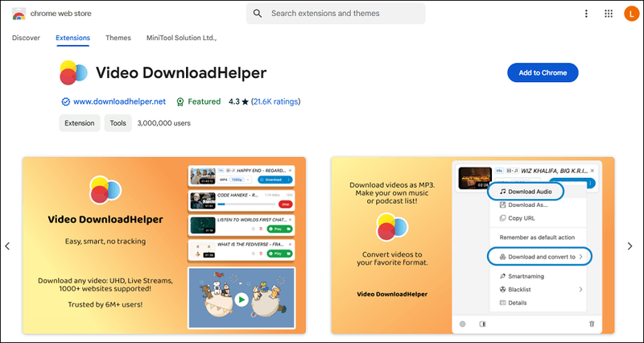The width and height of the screenshot is (644, 343).
Task: Click the Featured badge icon
Action: [x=180, y=101]
